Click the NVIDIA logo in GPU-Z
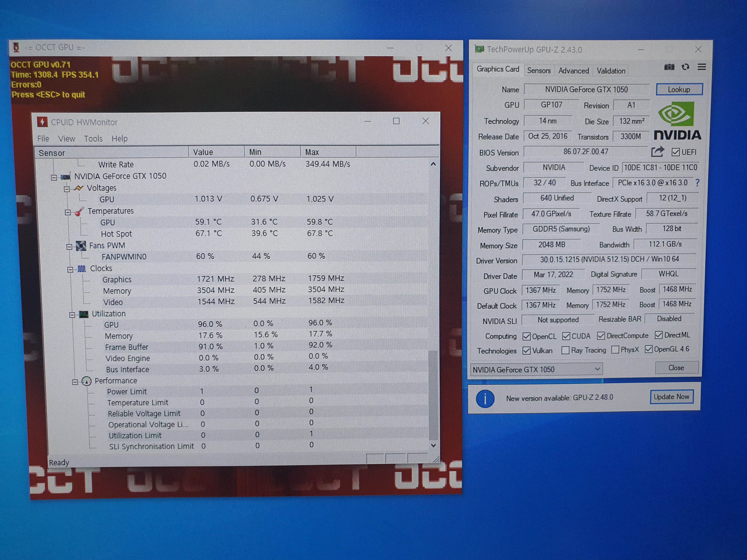Image resolution: width=747 pixels, height=560 pixels. click(x=677, y=121)
